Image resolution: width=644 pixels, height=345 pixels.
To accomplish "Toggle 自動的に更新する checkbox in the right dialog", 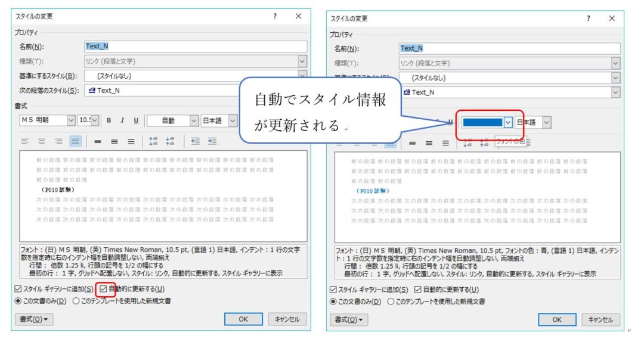I will [x=418, y=290].
